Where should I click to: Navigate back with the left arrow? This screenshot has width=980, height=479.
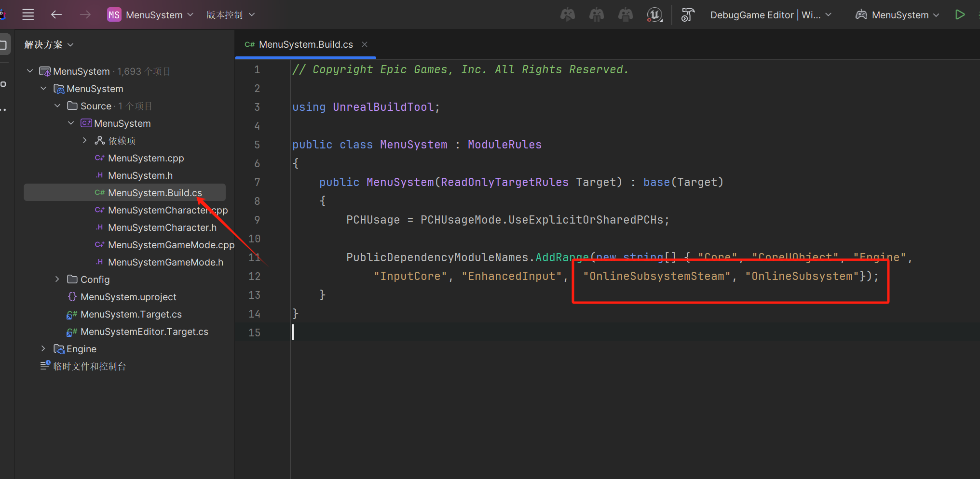56,15
